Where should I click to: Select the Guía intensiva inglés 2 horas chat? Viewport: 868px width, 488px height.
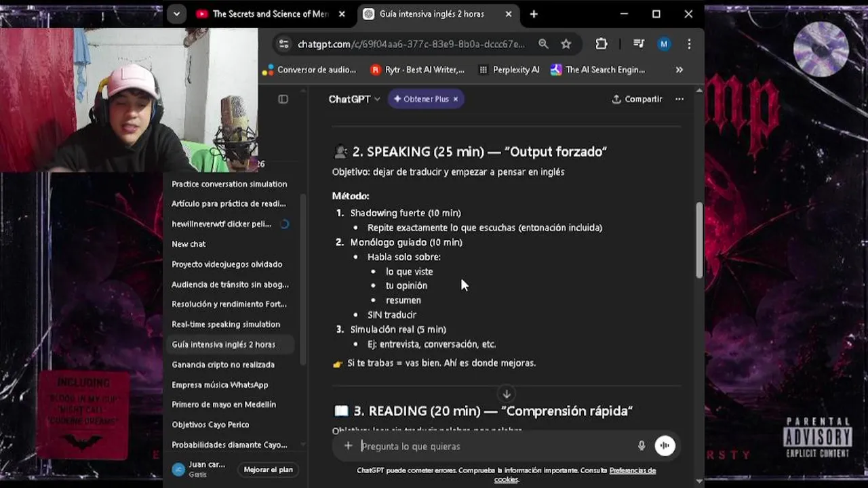229,344
